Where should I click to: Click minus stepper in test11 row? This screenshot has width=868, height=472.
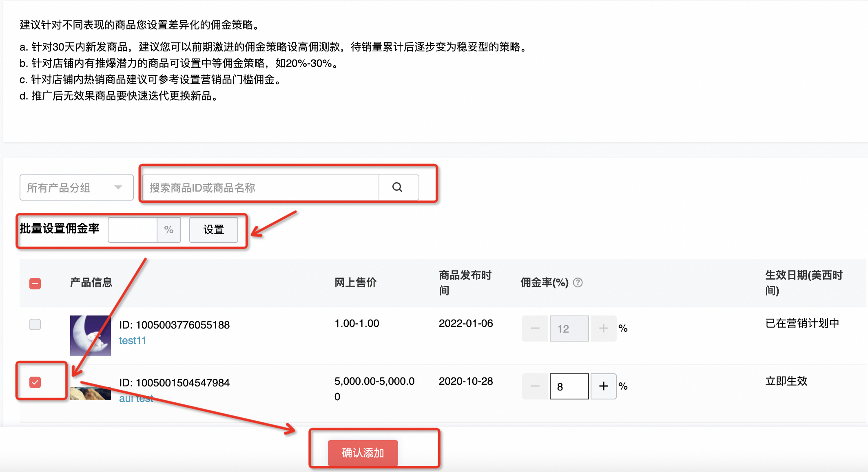[535, 328]
